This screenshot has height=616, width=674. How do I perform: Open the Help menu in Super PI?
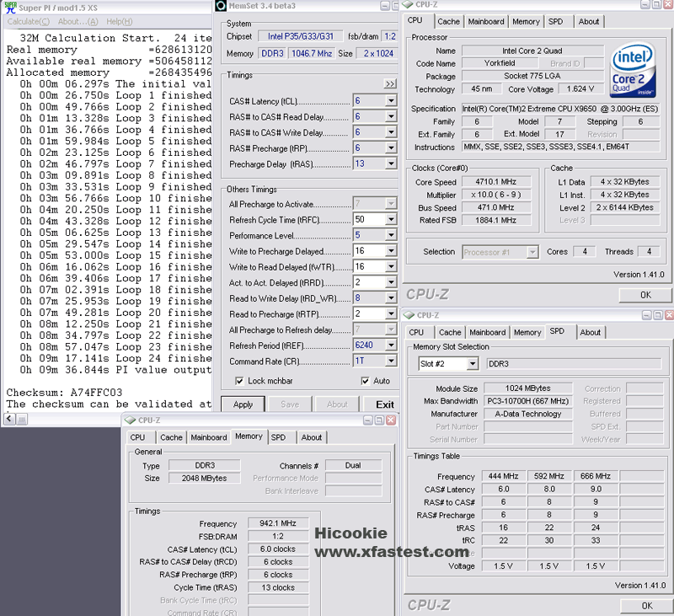coord(120,22)
